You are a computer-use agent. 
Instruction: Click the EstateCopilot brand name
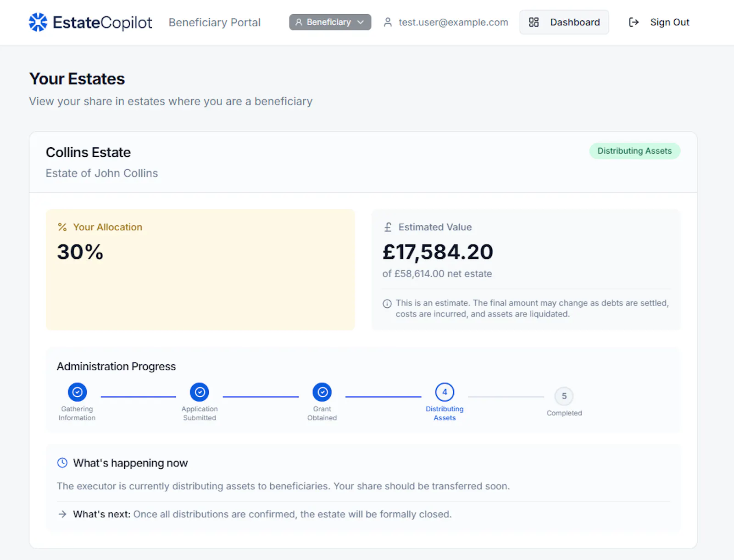click(x=102, y=22)
